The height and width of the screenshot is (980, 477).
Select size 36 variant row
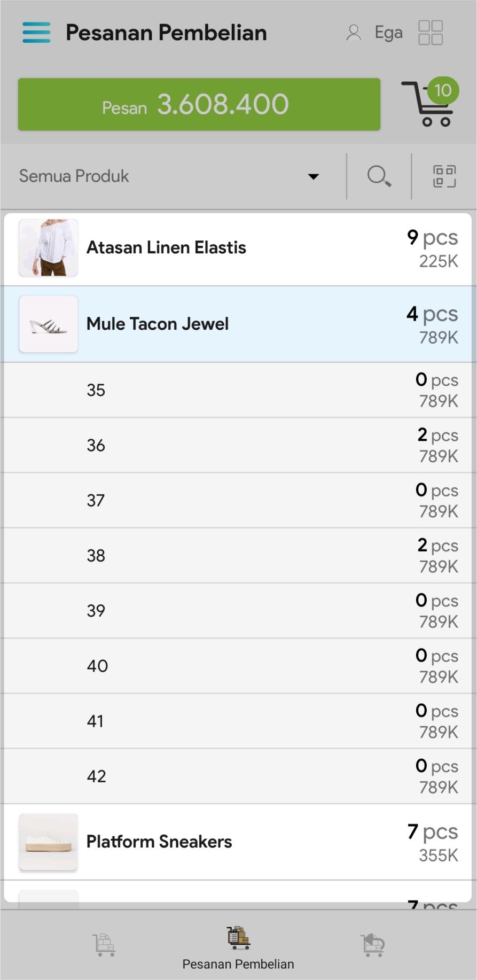point(238,445)
